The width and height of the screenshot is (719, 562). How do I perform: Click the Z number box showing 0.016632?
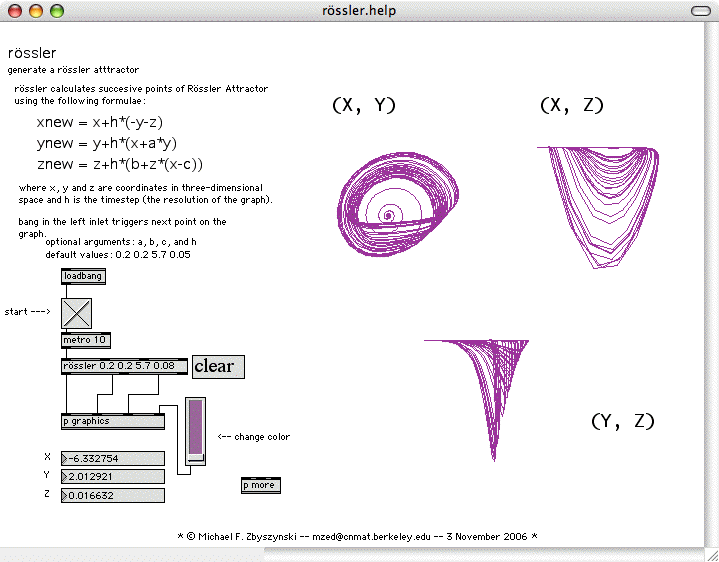[x=113, y=496]
